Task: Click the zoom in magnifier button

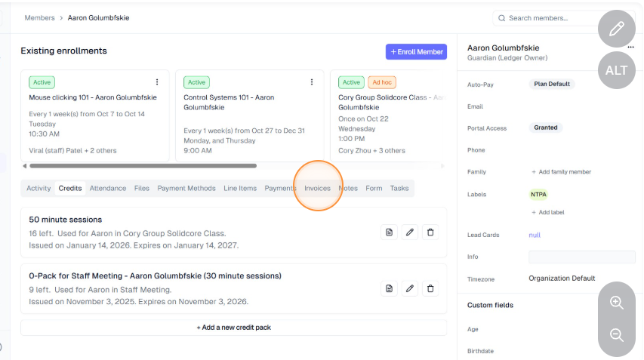Action: 617,303
